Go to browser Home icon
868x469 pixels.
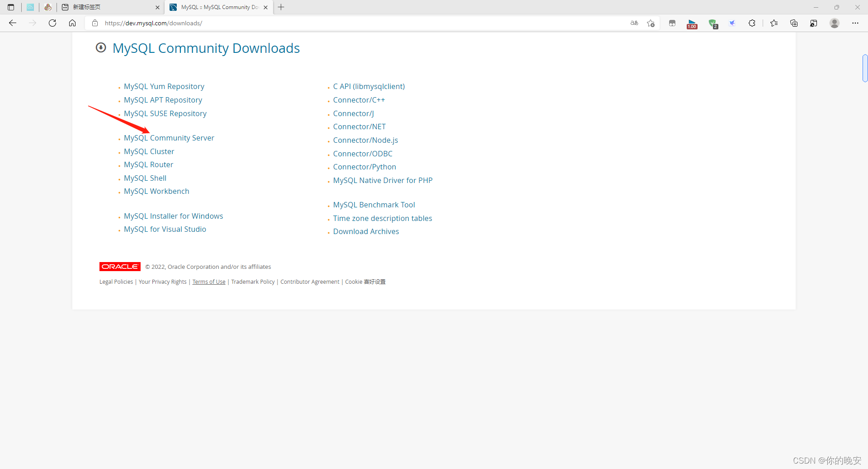click(72, 23)
